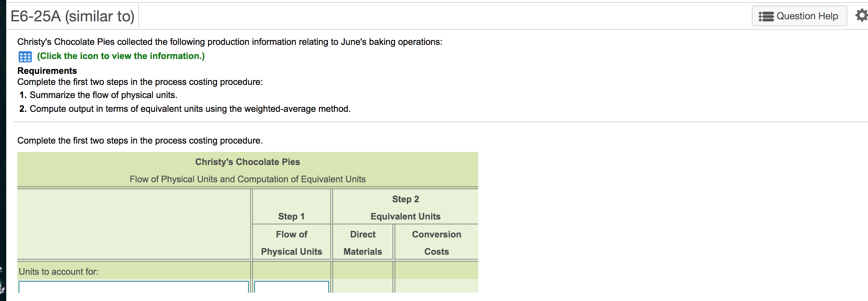The width and height of the screenshot is (868, 301).
Task: Select the 'E6-25A (similar to)' title
Action: point(73,16)
